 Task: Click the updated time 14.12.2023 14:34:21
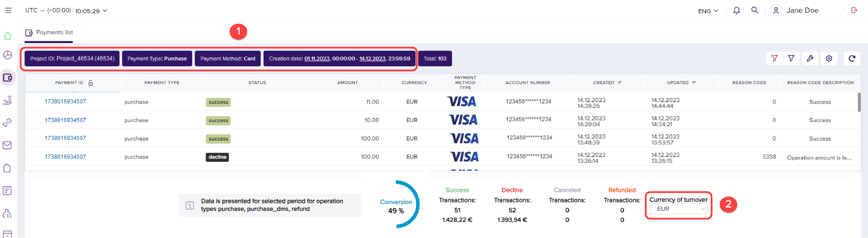pos(665,121)
